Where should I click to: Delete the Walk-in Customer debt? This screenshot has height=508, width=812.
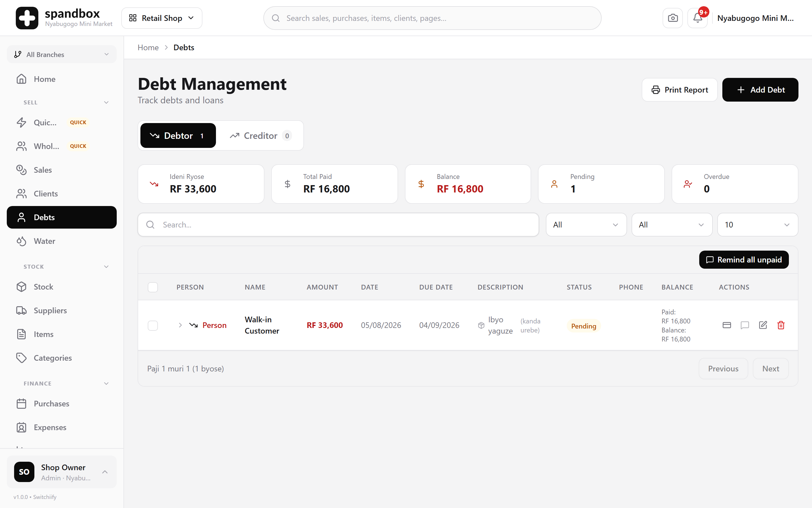(781, 325)
